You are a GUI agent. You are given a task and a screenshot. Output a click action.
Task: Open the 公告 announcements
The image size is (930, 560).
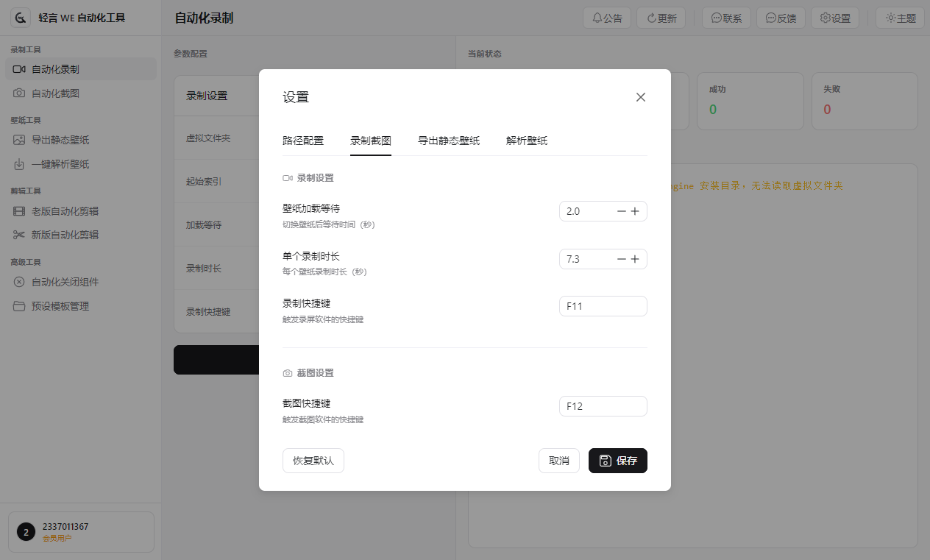click(x=607, y=18)
